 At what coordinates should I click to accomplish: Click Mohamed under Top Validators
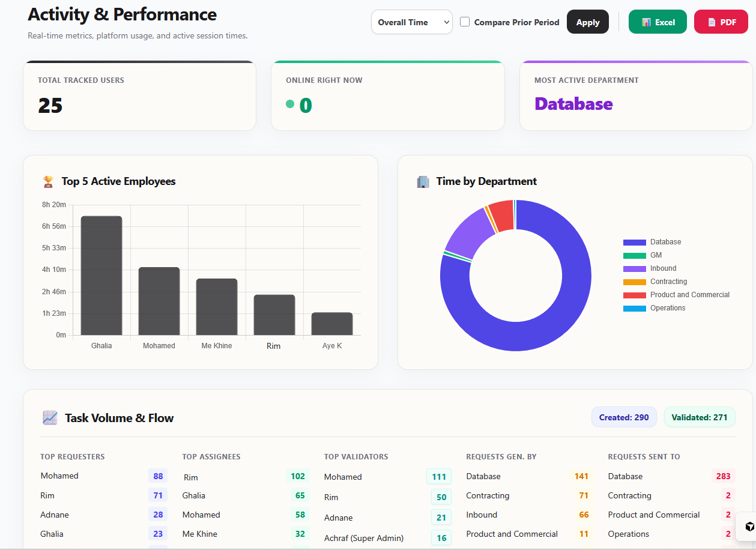[x=343, y=477]
